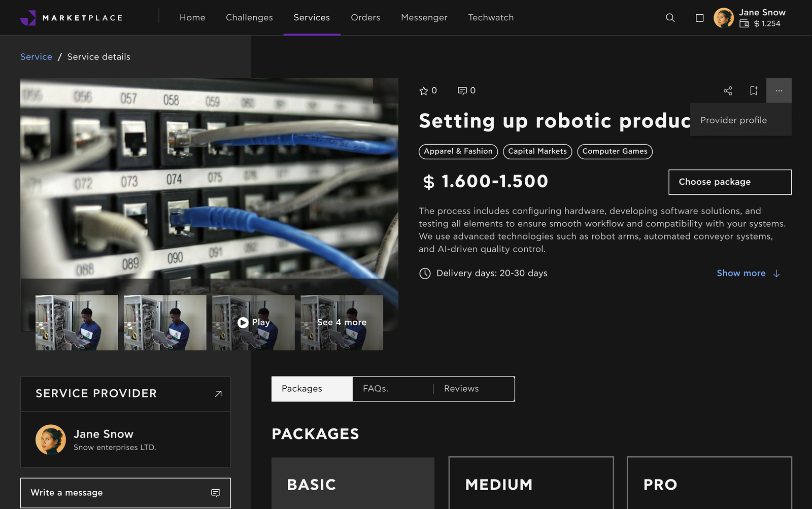Switch to the Reviews tab
Image resolution: width=812 pixels, height=509 pixels.
(461, 389)
